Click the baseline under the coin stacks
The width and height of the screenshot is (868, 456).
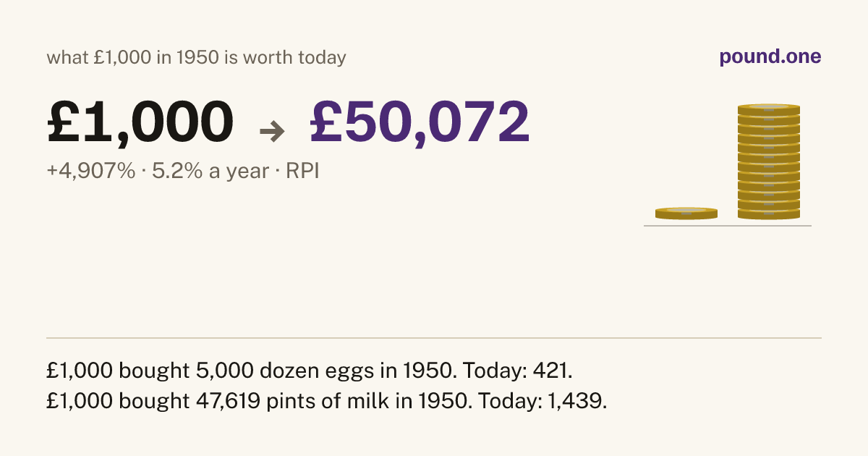[728, 226]
